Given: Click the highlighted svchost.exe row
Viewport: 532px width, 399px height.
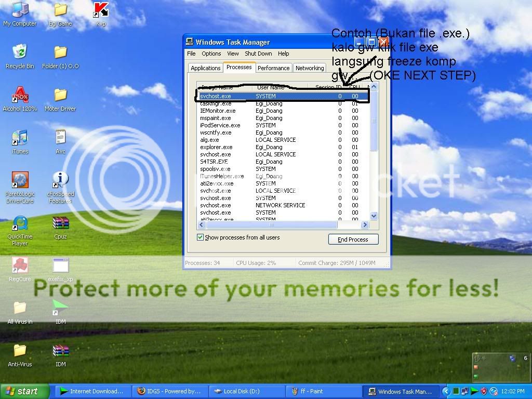Looking at the screenshot, I should [x=283, y=96].
